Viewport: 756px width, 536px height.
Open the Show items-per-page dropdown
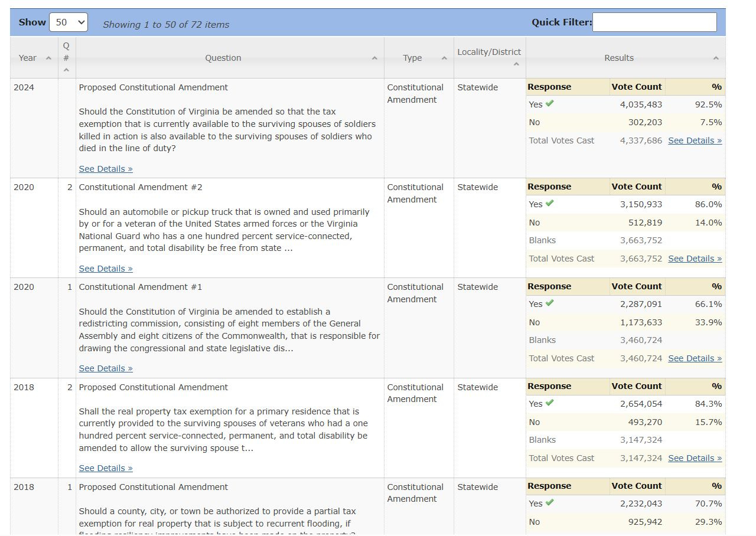pos(69,22)
